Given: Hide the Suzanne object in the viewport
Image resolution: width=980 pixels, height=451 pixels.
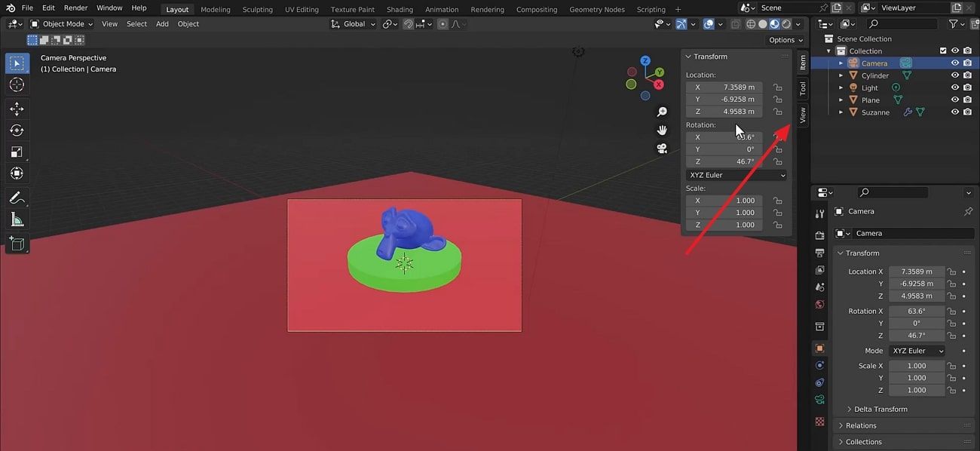Looking at the screenshot, I should (955, 111).
